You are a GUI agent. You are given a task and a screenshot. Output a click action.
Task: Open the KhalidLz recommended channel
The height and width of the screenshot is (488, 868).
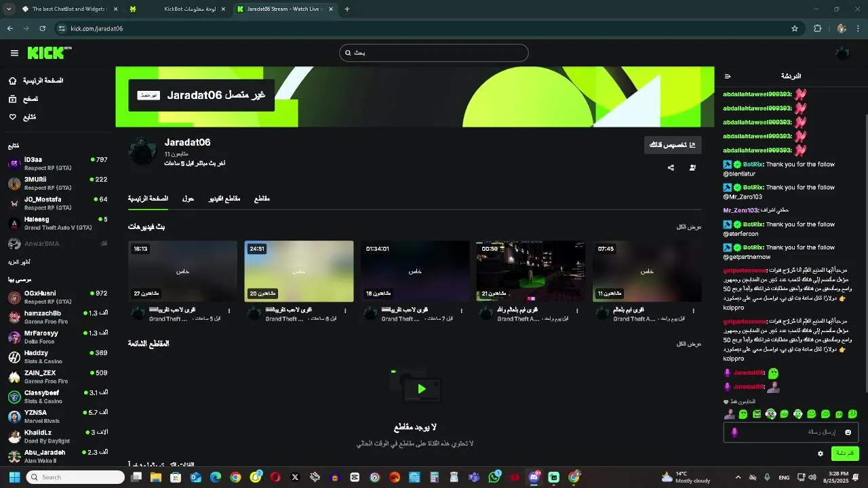(x=58, y=436)
